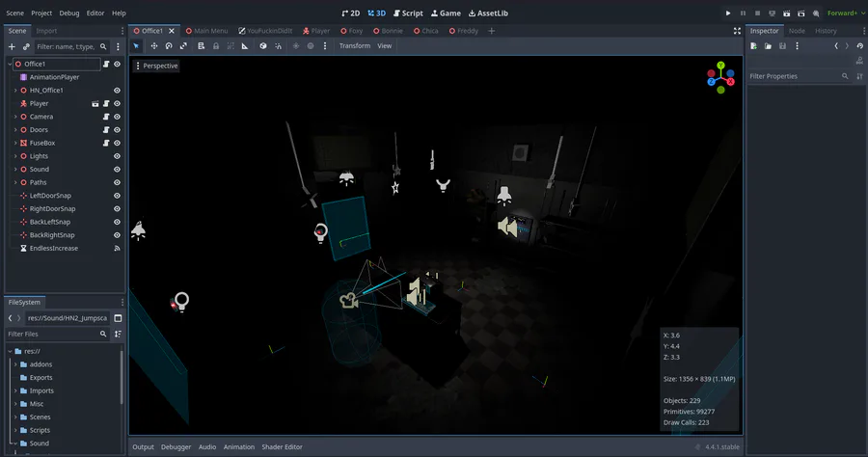Run a specific scene

(x=801, y=13)
